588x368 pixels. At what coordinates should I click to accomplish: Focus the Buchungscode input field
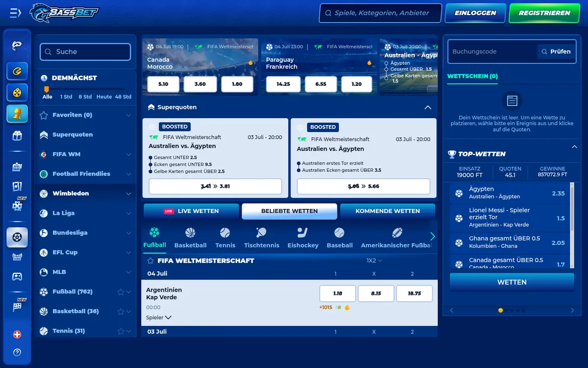point(492,52)
